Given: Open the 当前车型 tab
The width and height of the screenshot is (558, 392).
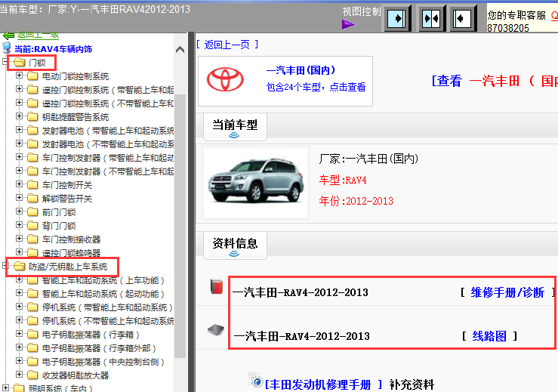Looking at the screenshot, I should pos(235,127).
